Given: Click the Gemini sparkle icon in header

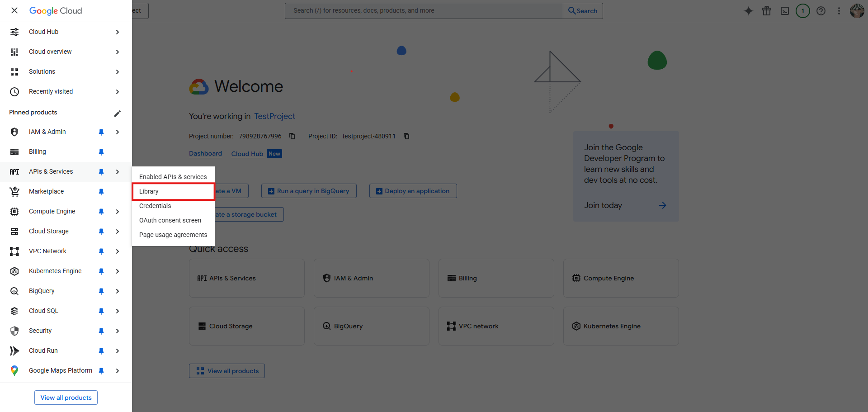Looking at the screenshot, I should [x=749, y=11].
